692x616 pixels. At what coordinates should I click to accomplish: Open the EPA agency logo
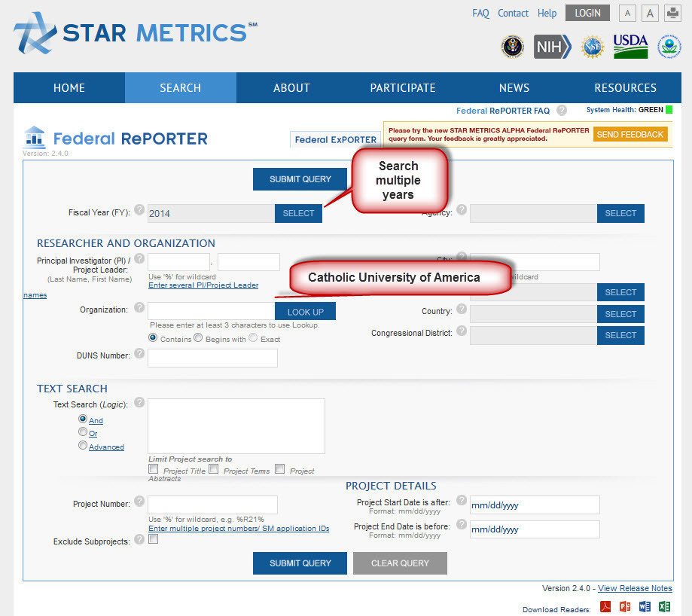(x=669, y=47)
